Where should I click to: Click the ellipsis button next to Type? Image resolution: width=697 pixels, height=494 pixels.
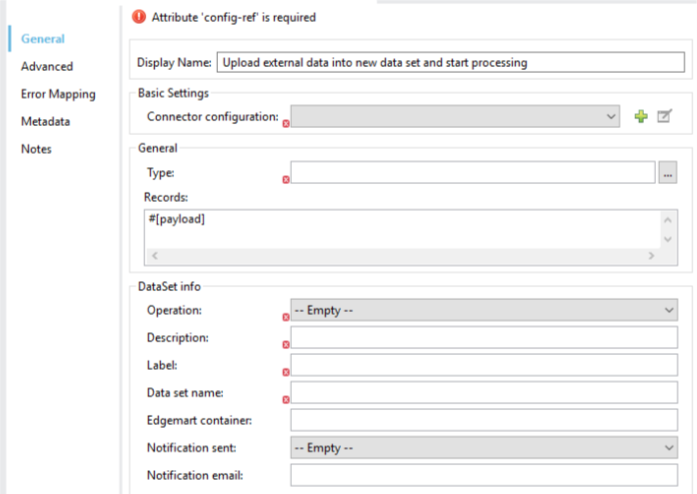(668, 173)
